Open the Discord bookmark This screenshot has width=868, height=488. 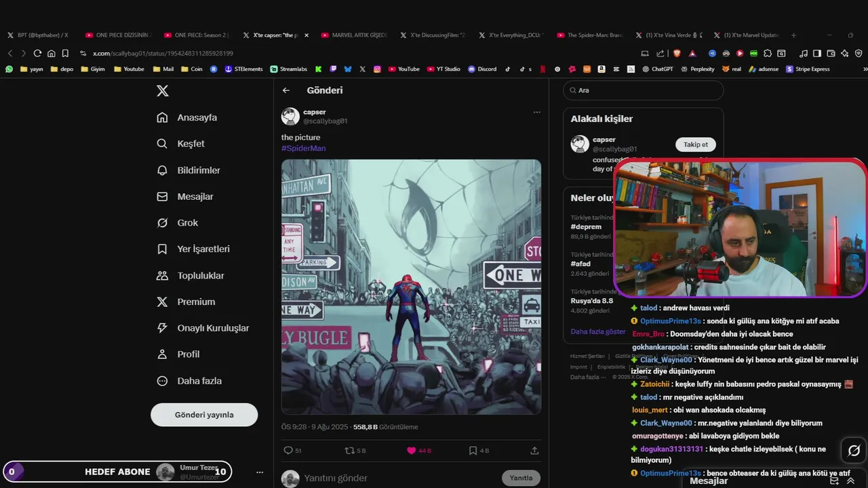click(x=481, y=69)
